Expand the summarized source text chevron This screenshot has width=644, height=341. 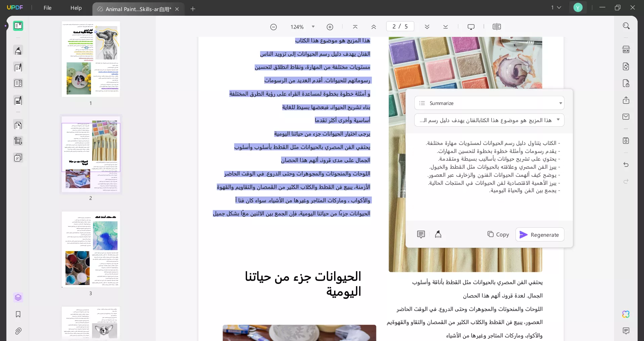pos(558,120)
